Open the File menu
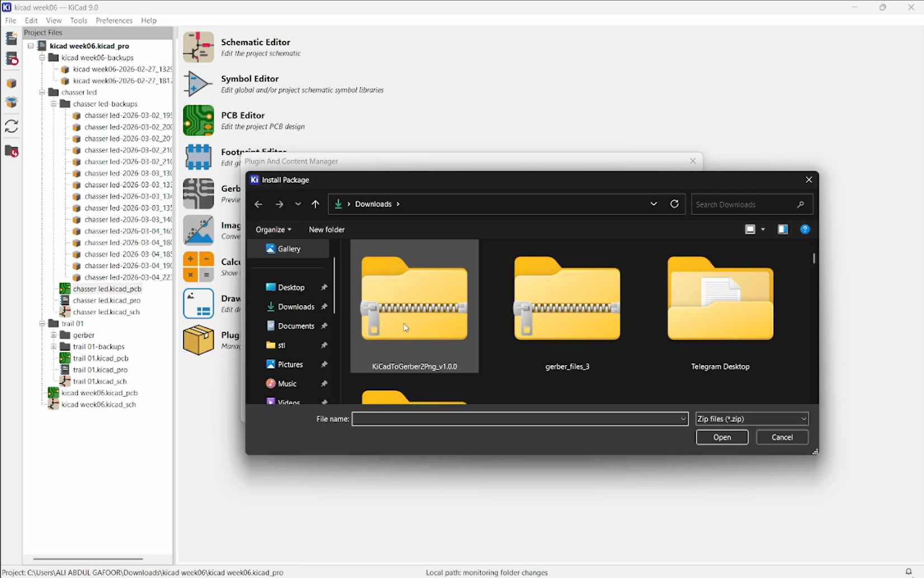 [x=11, y=21]
